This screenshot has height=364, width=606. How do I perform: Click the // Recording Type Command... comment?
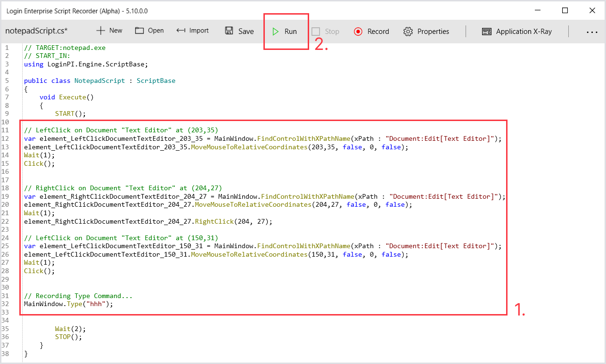pyautogui.click(x=78, y=296)
